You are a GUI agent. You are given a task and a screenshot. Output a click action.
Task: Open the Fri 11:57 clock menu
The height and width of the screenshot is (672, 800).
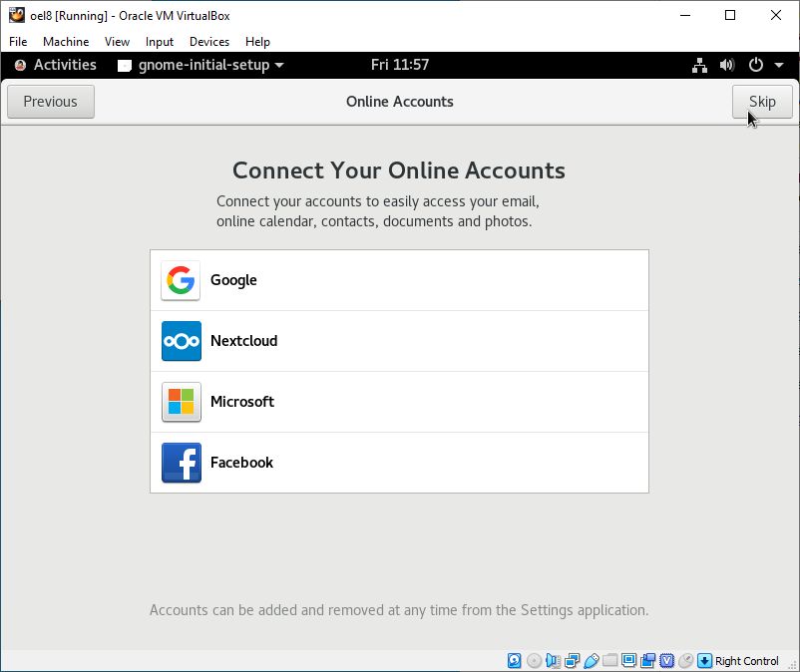pos(399,65)
